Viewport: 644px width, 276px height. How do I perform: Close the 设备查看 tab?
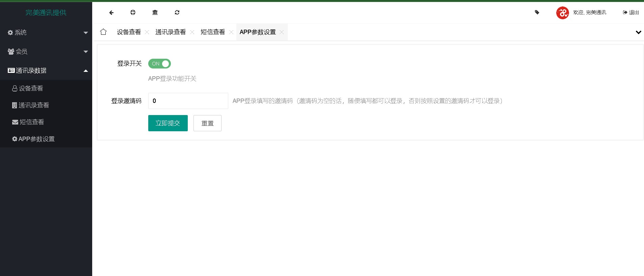click(147, 32)
